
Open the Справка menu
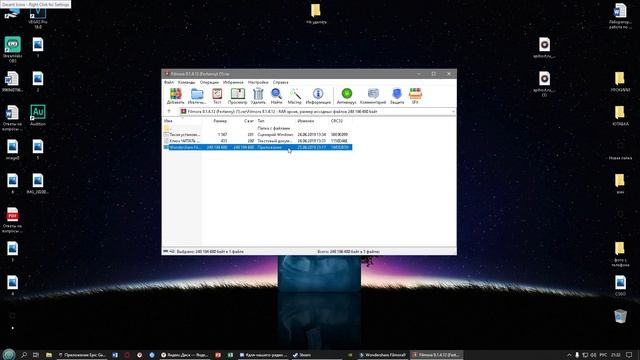coord(280,82)
